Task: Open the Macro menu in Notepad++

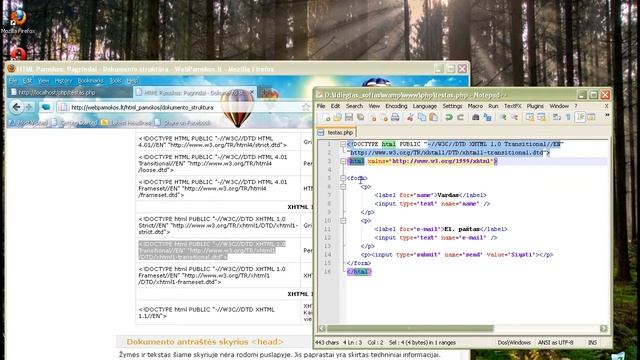Action: (475, 106)
